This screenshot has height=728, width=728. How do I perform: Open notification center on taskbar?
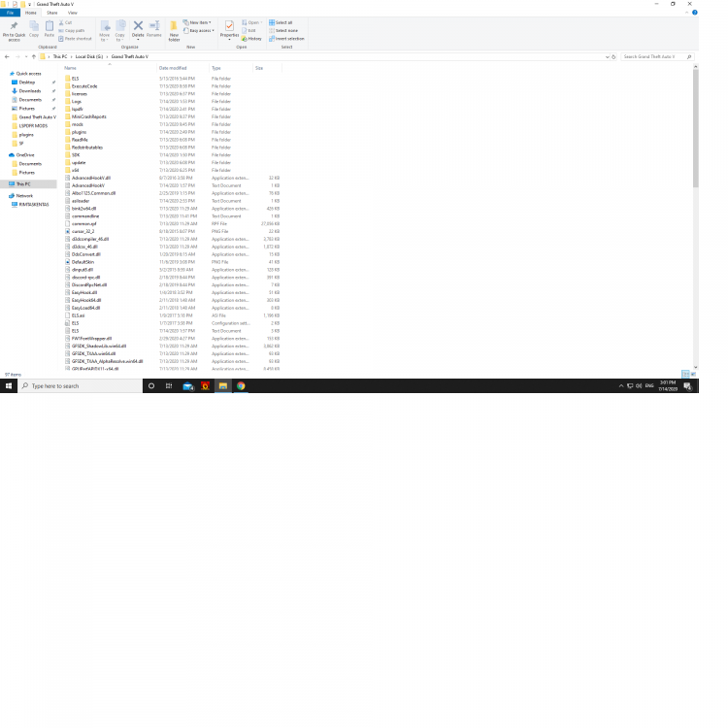pyautogui.click(x=688, y=385)
